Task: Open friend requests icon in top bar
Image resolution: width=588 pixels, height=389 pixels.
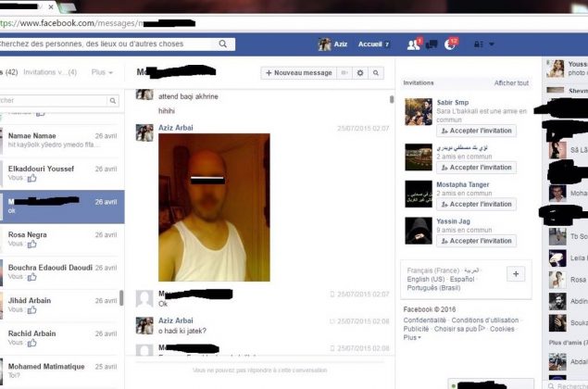Action: click(x=413, y=44)
